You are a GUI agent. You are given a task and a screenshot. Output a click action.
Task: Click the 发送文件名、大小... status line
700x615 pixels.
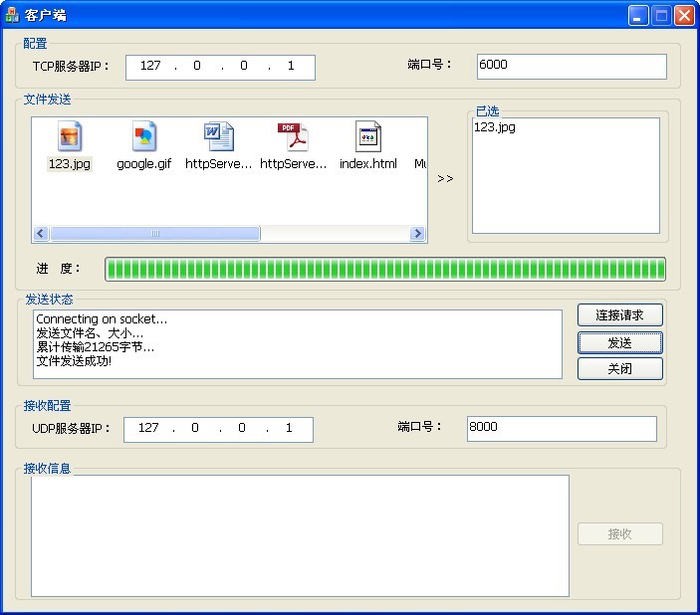click(x=90, y=333)
